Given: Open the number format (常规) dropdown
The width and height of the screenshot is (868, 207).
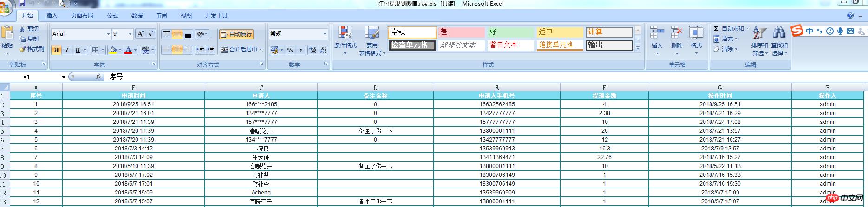Looking at the screenshot, I should [x=324, y=34].
